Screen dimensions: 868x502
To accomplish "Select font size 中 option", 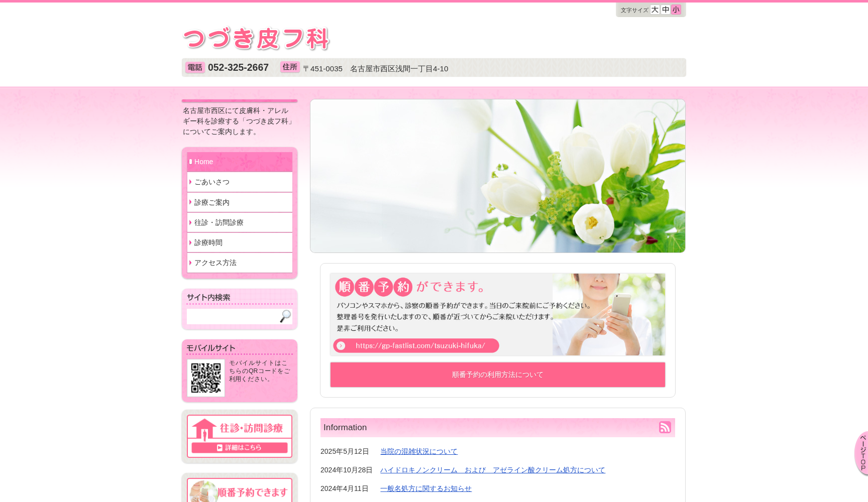I will (665, 10).
